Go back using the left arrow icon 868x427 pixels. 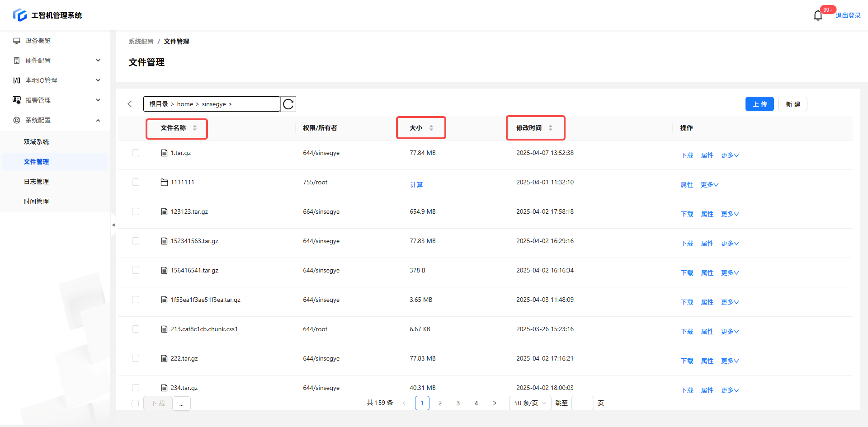[130, 104]
